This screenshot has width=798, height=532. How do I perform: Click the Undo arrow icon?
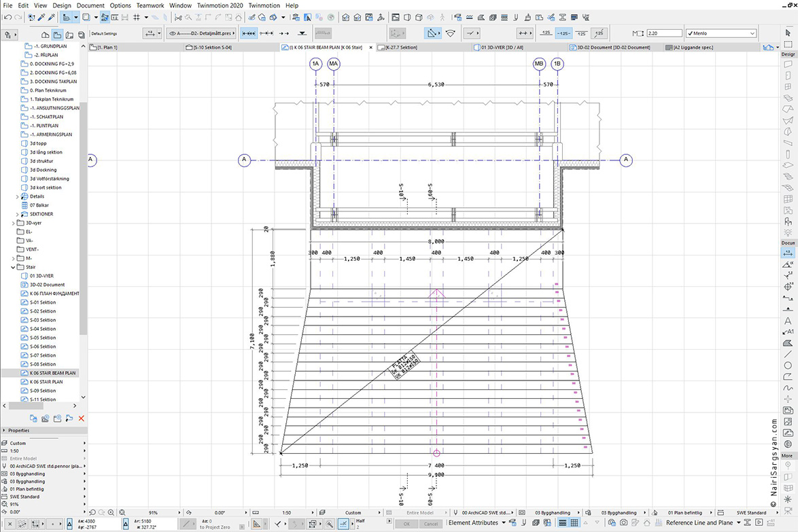7,17
